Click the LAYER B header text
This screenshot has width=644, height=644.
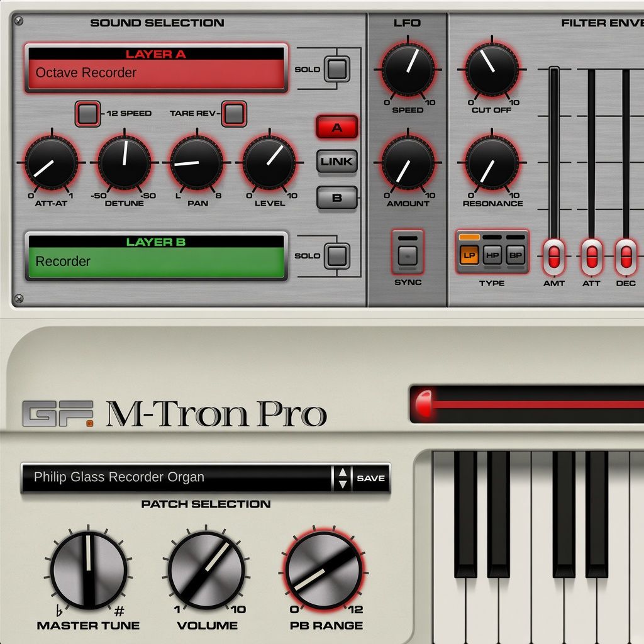point(156,242)
